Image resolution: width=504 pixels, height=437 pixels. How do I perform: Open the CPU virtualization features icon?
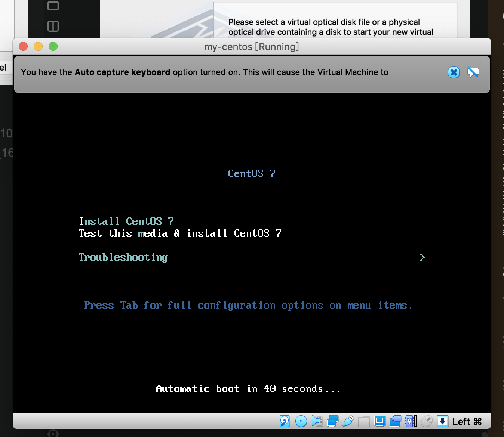point(411,421)
